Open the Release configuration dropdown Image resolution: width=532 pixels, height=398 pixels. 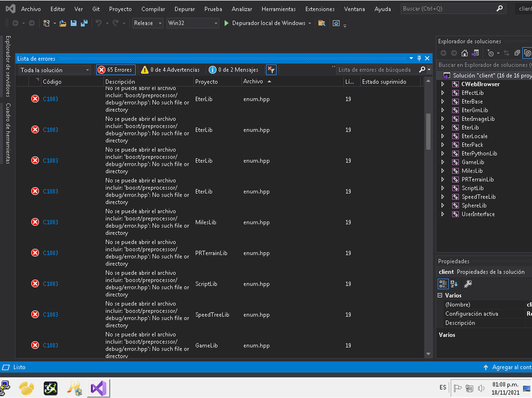(x=148, y=23)
